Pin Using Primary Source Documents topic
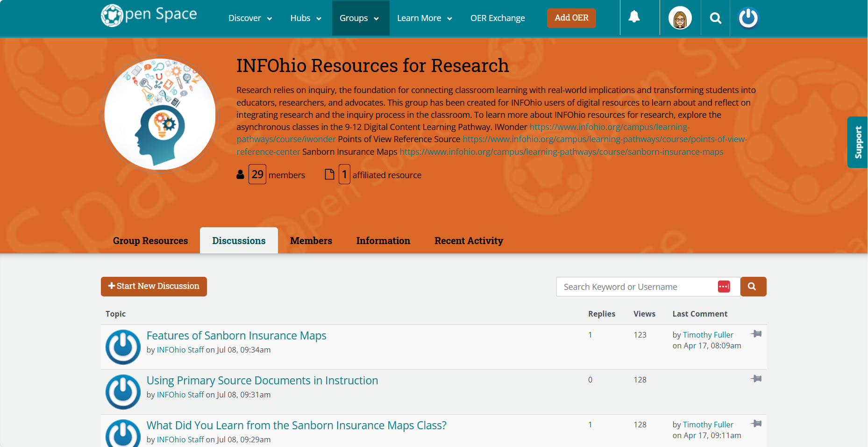 pos(756,379)
